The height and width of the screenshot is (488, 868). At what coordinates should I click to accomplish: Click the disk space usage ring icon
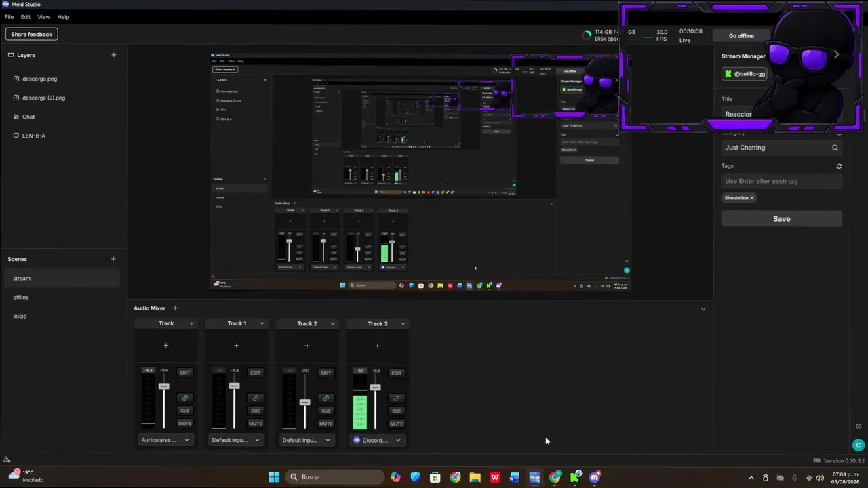587,35
